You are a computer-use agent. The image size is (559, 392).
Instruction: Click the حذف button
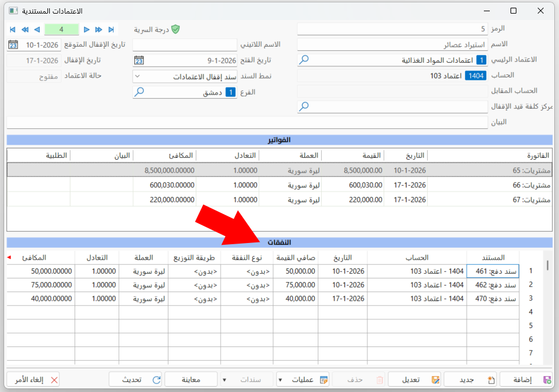[358, 380]
